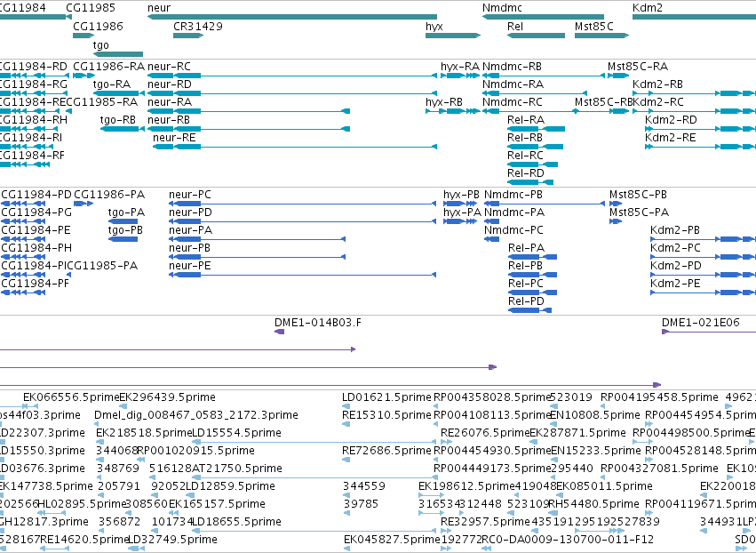
Task: Select protein neur-PD
Action: click(302, 222)
